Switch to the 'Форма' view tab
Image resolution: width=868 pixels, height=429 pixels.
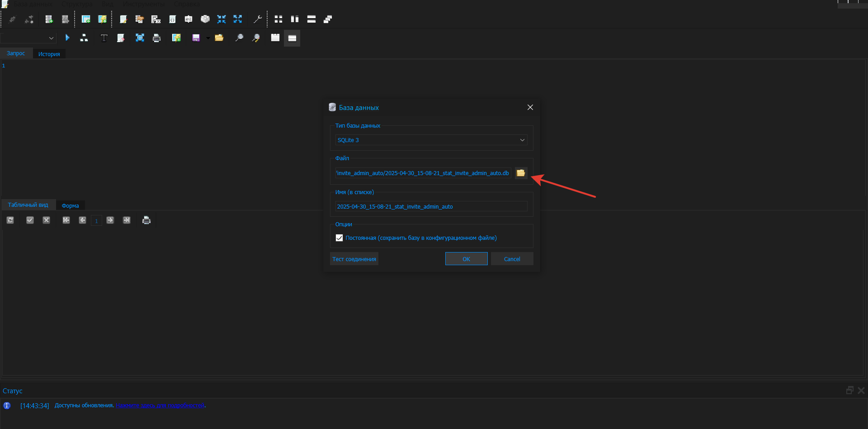pos(70,205)
